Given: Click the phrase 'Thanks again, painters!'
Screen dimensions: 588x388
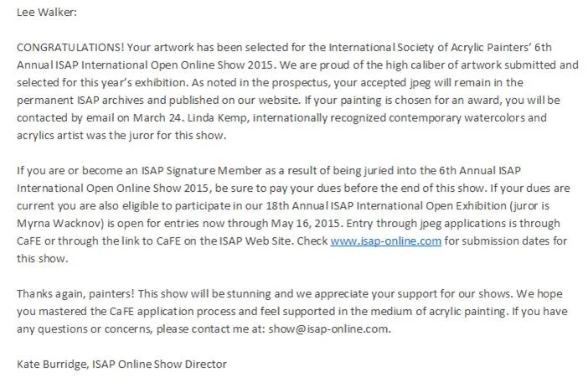Looking at the screenshot, I should pos(75,294).
